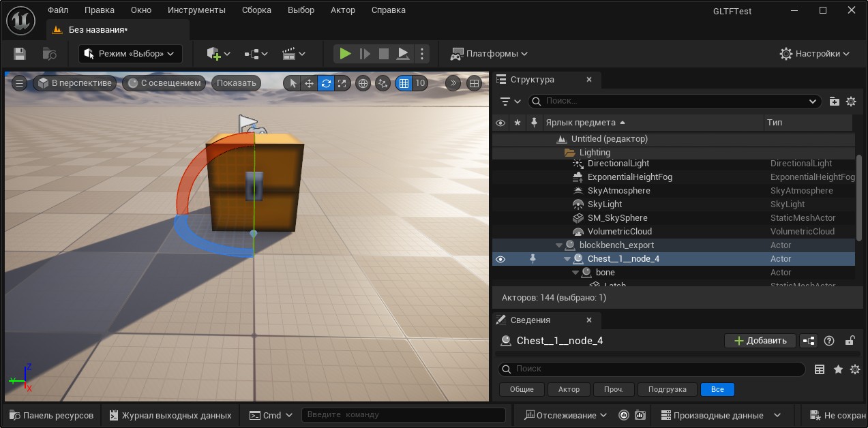Close the 'Структура' outliner tab
This screenshot has height=428, width=868.
(590, 80)
